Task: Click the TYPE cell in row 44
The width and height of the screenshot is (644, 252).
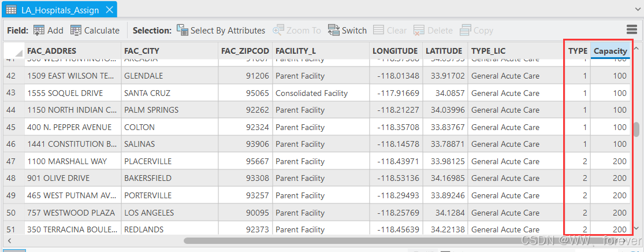Action: click(578, 110)
